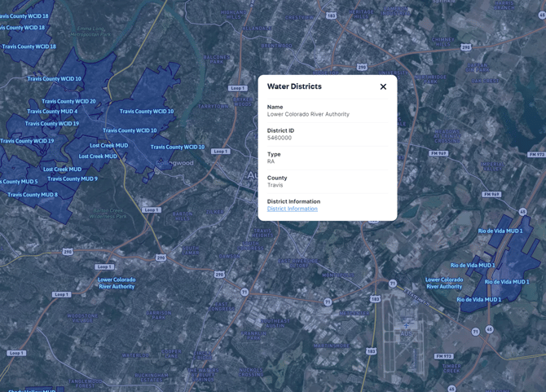Select the Travis County WCID 20 label
Viewport: 546px width, 392px height.
point(68,102)
